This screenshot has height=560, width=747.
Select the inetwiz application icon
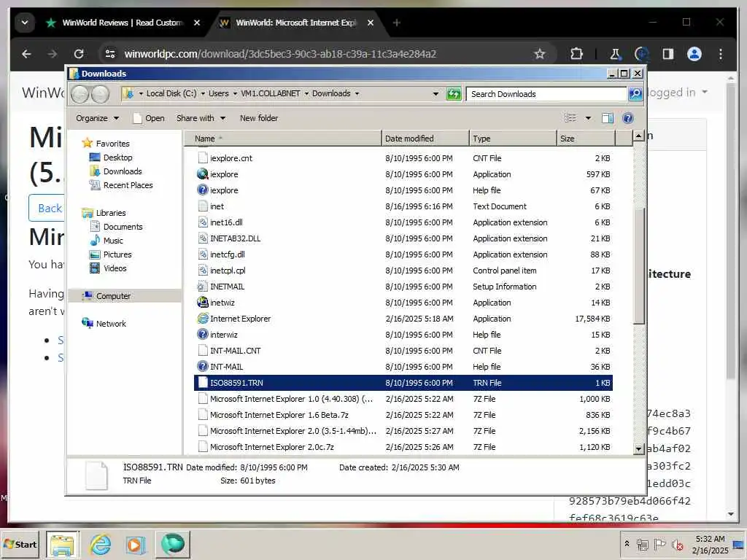coord(203,303)
